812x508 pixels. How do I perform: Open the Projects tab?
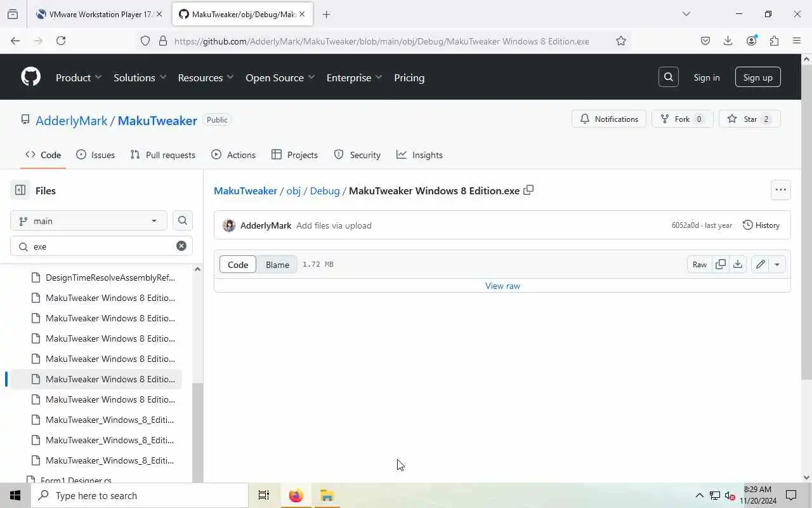tap(294, 155)
